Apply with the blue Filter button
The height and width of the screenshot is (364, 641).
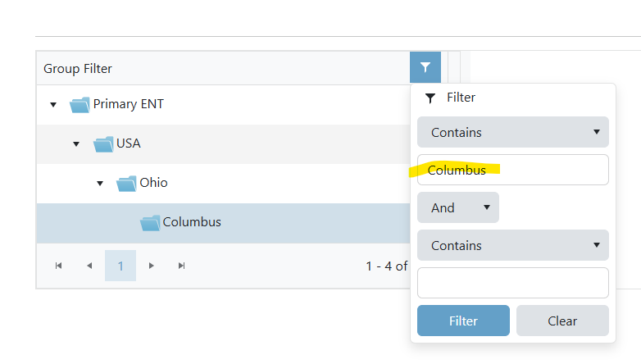click(x=463, y=321)
